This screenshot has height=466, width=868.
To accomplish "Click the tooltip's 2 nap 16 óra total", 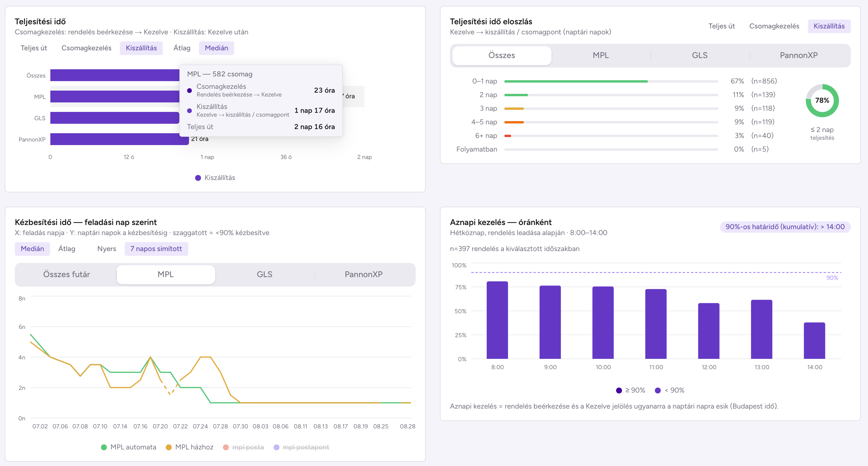I will coord(314,127).
